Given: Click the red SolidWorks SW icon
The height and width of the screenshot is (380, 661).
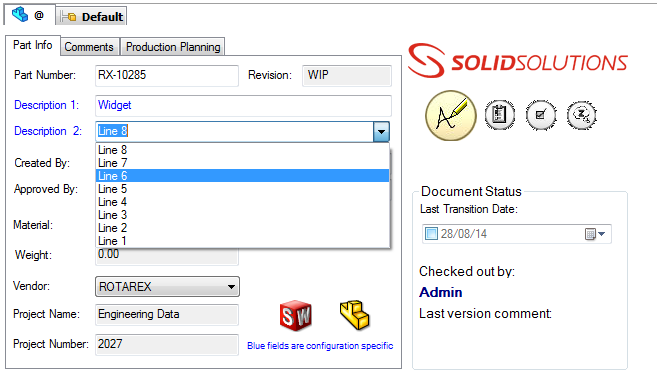Looking at the screenshot, I should tap(296, 315).
